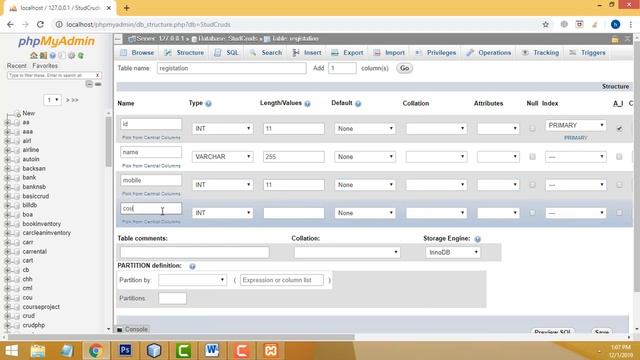Switch to the Structure tab
Screen dimensions: 640x360
click(184, 53)
